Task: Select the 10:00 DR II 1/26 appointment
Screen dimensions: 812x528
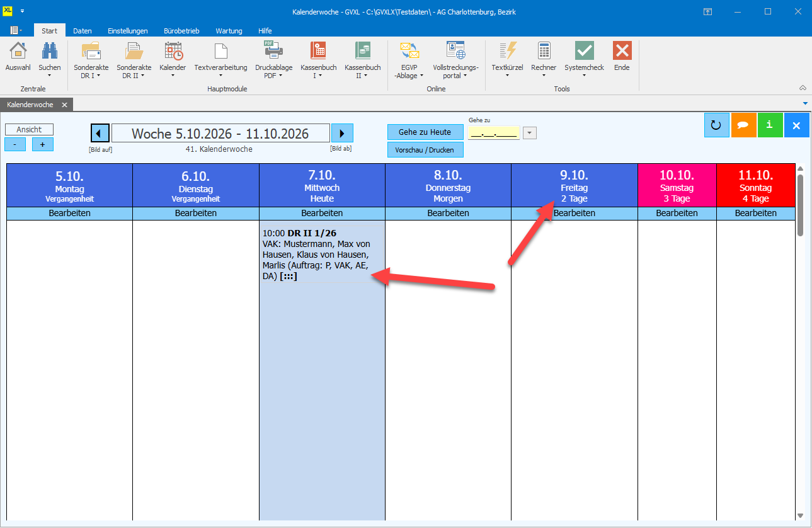Action: point(322,254)
